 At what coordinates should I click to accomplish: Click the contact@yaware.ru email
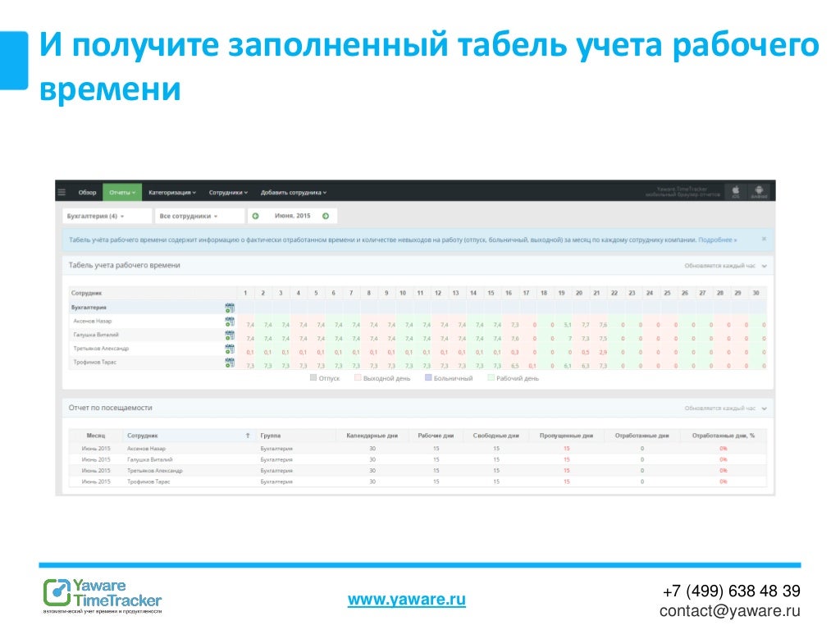click(x=729, y=610)
